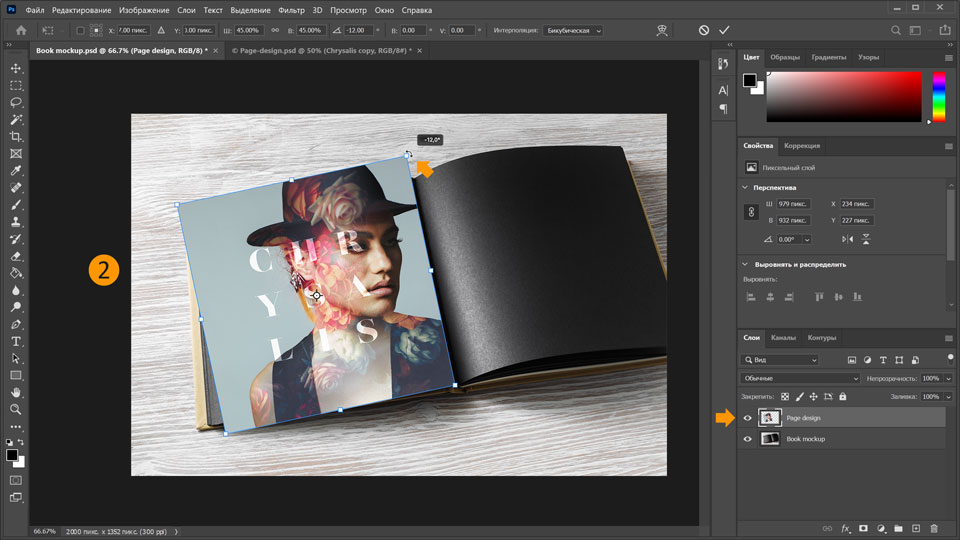Image resolution: width=960 pixels, height=540 pixels.
Task: Toggle lock position for the layer
Action: [x=814, y=397]
